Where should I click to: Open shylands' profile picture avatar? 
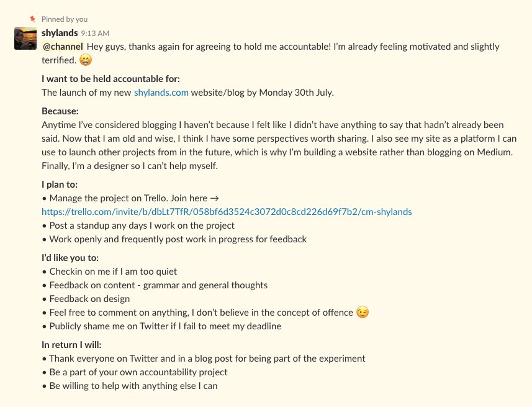point(25,39)
